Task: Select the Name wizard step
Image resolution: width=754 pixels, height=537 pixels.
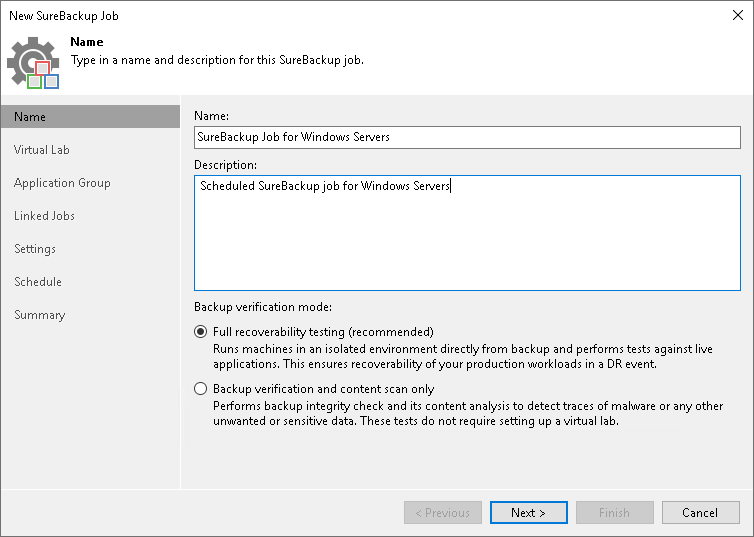Action: (90, 117)
